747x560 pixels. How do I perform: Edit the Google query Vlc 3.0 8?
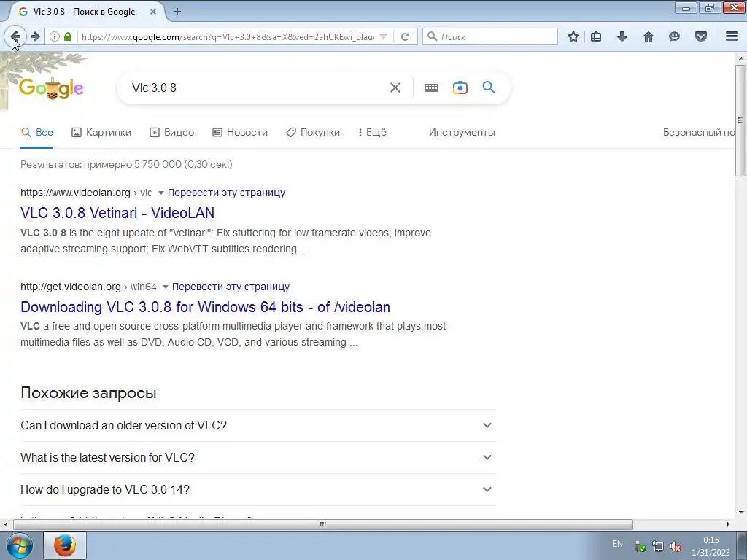point(258,87)
